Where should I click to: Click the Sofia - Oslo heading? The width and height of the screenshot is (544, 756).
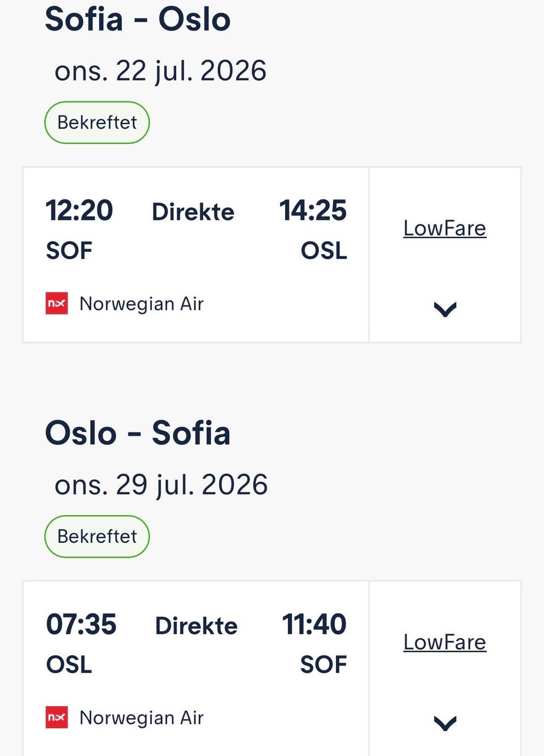click(x=138, y=19)
